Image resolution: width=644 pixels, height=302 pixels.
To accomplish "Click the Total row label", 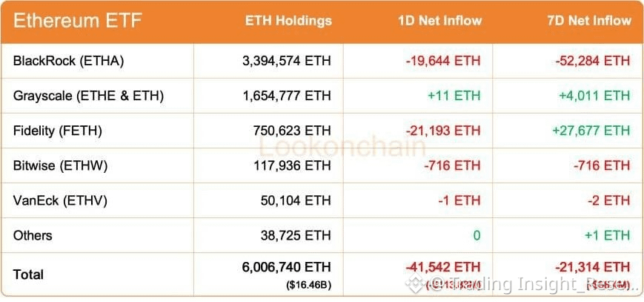I will (x=28, y=275).
